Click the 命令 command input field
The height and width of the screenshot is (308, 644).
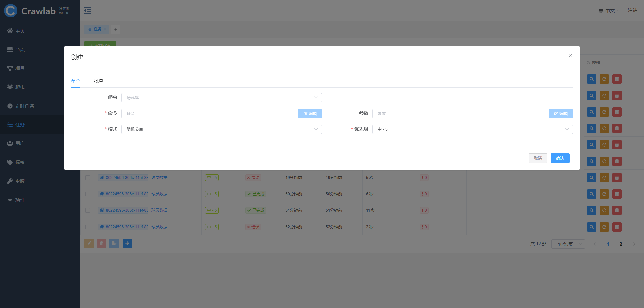coord(210,114)
